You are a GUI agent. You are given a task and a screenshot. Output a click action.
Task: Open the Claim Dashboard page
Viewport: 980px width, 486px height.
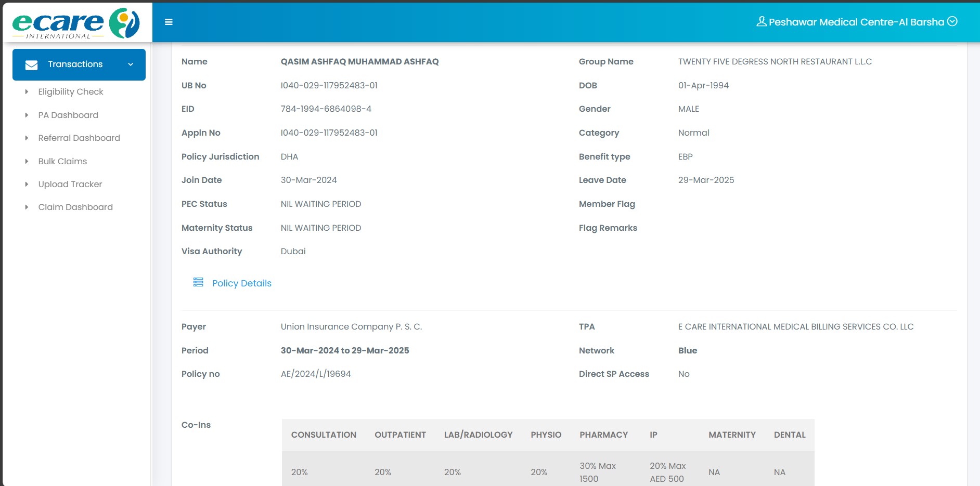click(x=75, y=207)
